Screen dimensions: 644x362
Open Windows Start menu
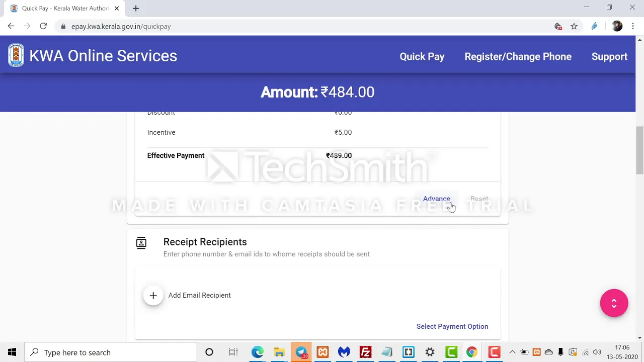tap(12, 352)
